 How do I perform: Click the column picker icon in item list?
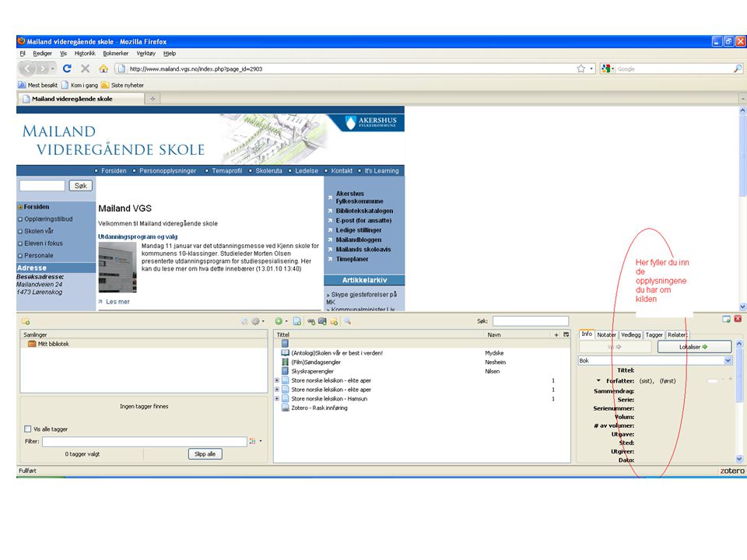566,334
